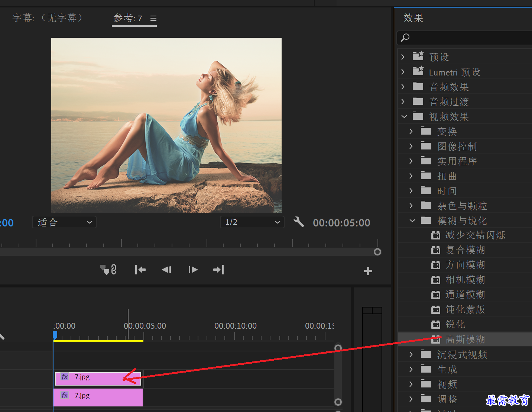This screenshot has width=532, height=412.
Task: Click the blue timeline playhead marker
Action: 55,335
